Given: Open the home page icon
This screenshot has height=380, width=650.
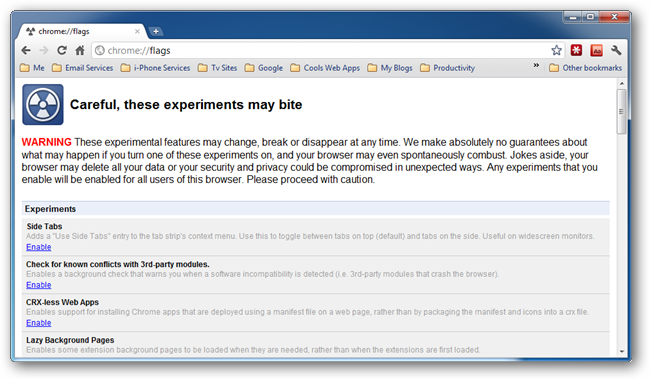Looking at the screenshot, I should 80,51.
